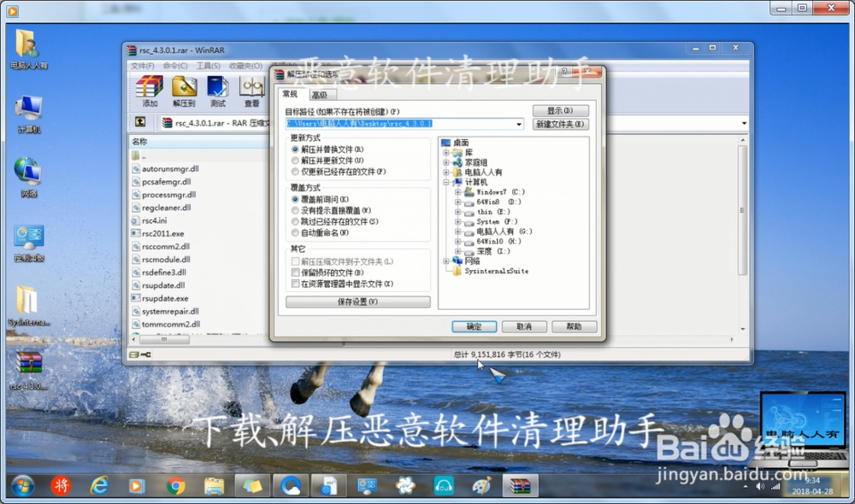Select autorunsmgr.dll in the file list

(x=170, y=169)
